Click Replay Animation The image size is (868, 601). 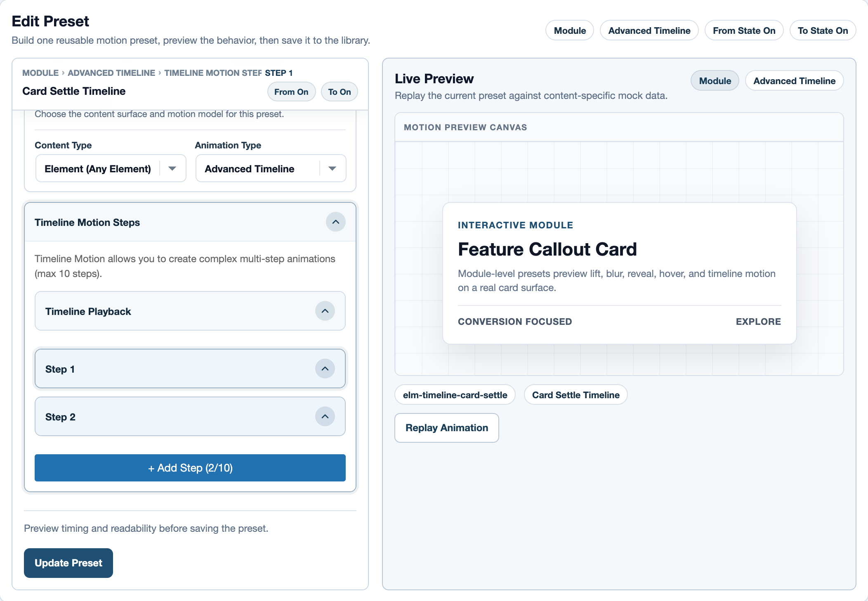447,428
